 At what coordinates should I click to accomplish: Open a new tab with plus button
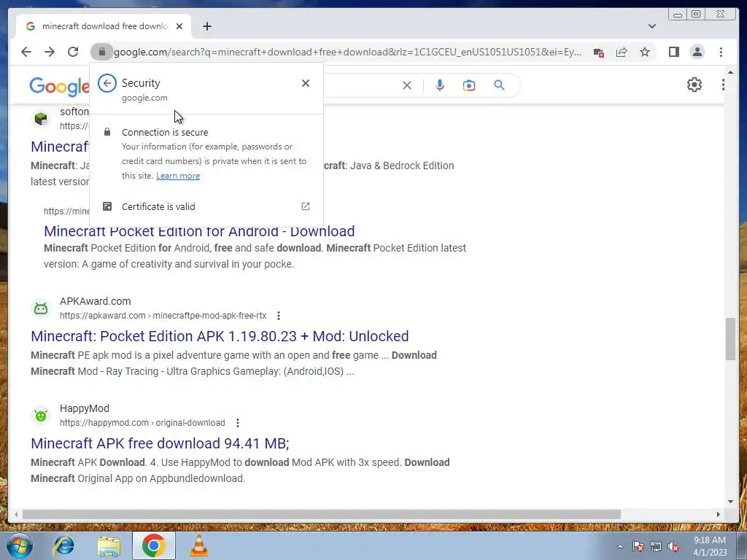pyautogui.click(x=206, y=26)
